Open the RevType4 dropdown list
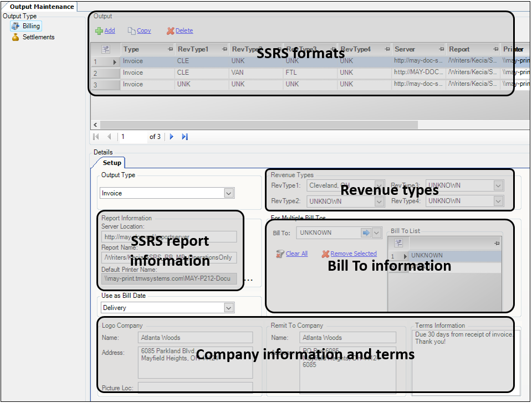Screen dimensions: 532x403 (x=498, y=201)
